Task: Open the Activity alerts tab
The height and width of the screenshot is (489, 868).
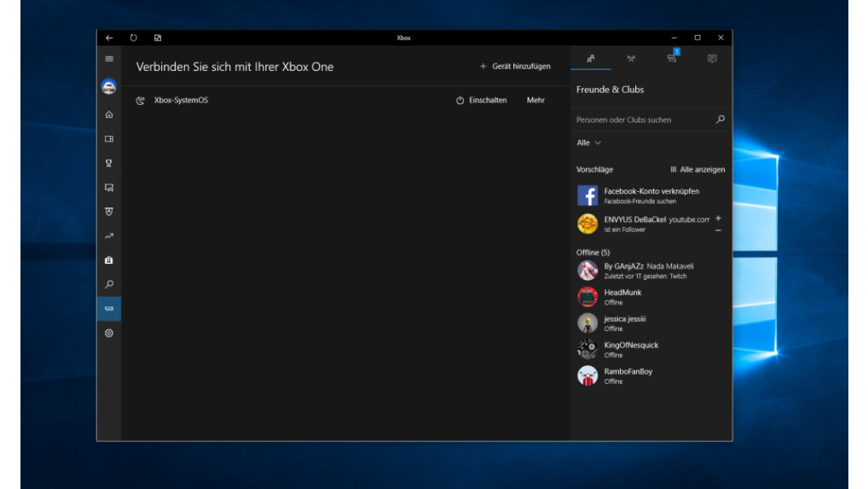Action: coord(712,59)
